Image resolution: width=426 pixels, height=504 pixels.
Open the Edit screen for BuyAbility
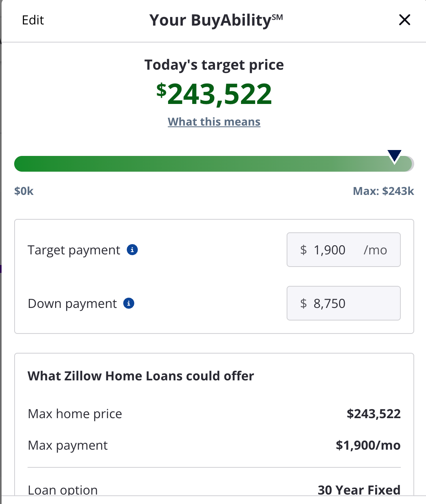click(x=33, y=20)
